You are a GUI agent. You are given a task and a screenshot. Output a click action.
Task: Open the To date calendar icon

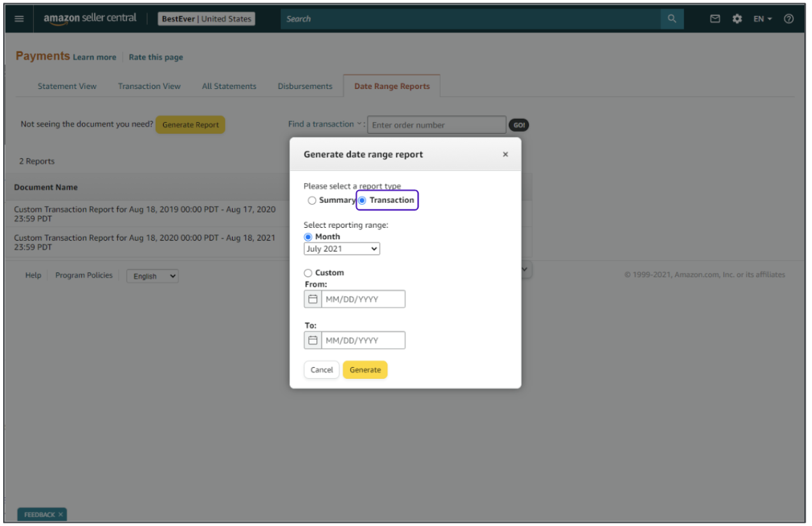pos(313,340)
